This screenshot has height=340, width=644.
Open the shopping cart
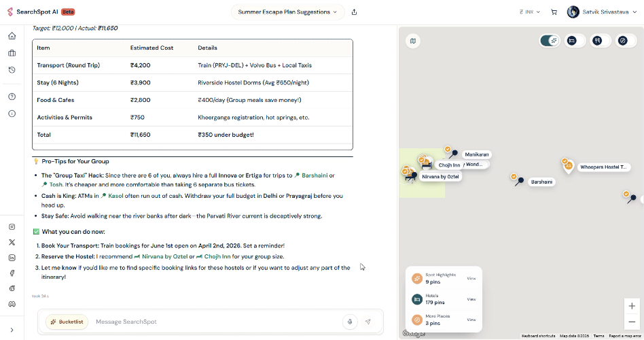coord(554,12)
